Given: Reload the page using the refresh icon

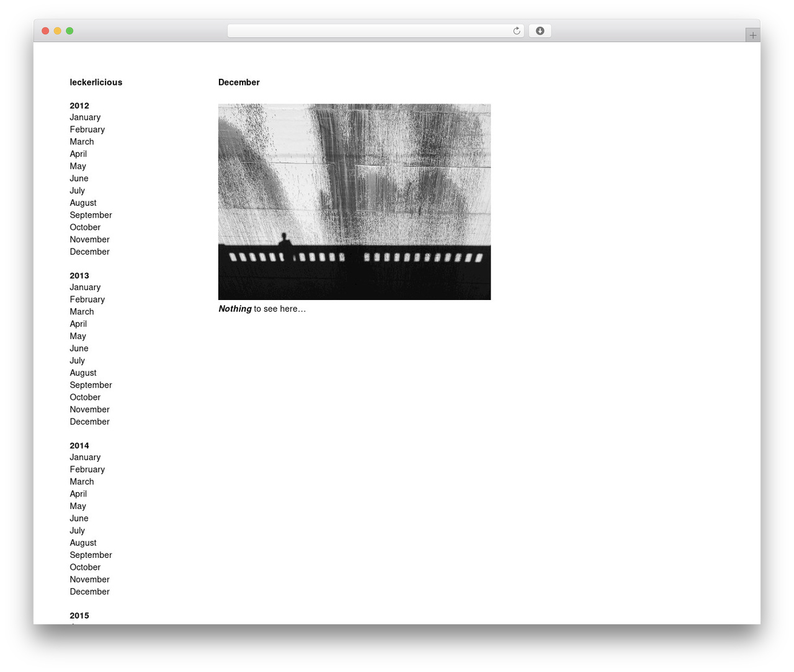Looking at the screenshot, I should 516,31.
